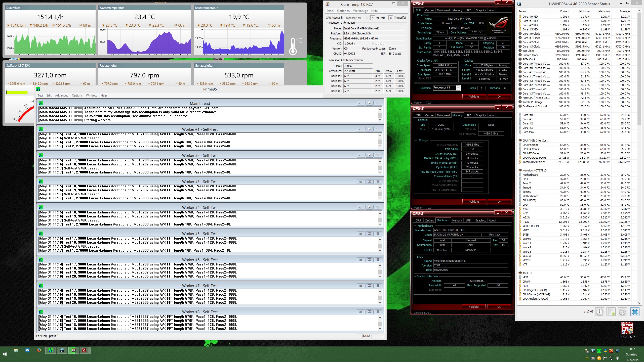Open HWiNFO64 sensor settings gear
This screenshot has width=644, height=362.
coord(622,312)
